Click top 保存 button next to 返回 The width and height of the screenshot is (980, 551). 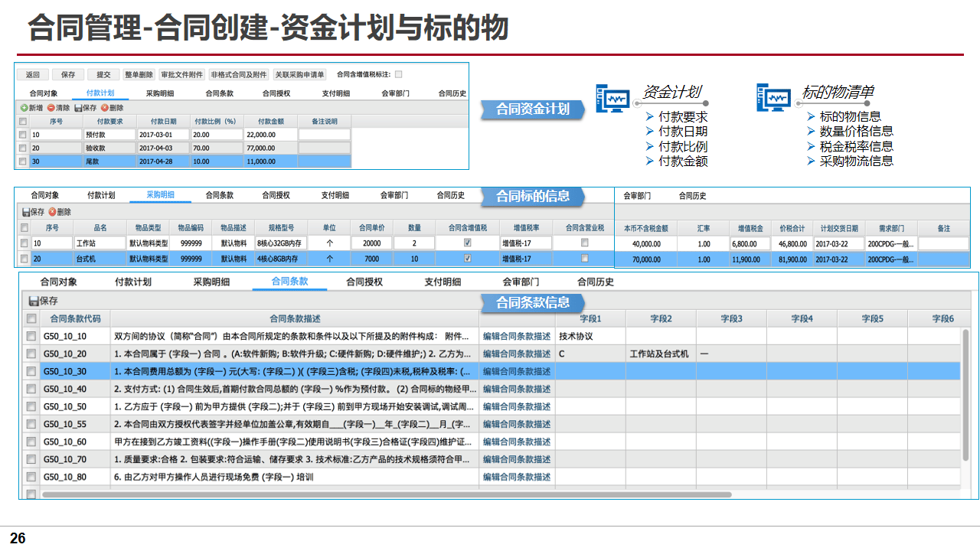click(68, 74)
